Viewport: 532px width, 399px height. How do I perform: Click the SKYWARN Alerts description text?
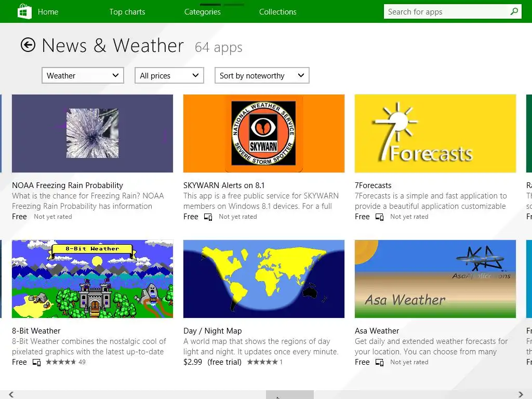coord(261,201)
